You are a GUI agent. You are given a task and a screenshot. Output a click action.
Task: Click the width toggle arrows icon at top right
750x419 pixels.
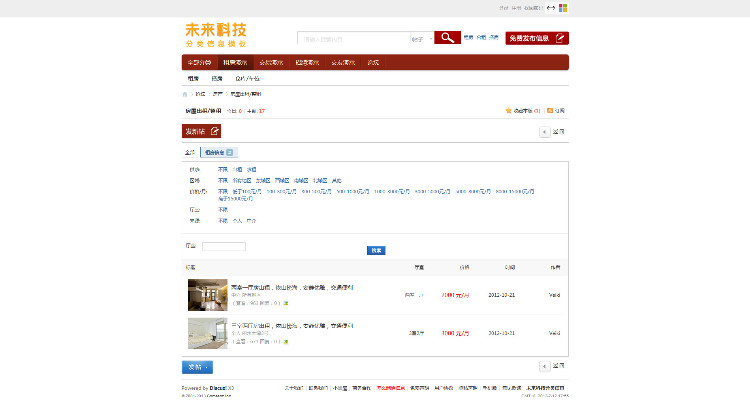coord(551,8)
